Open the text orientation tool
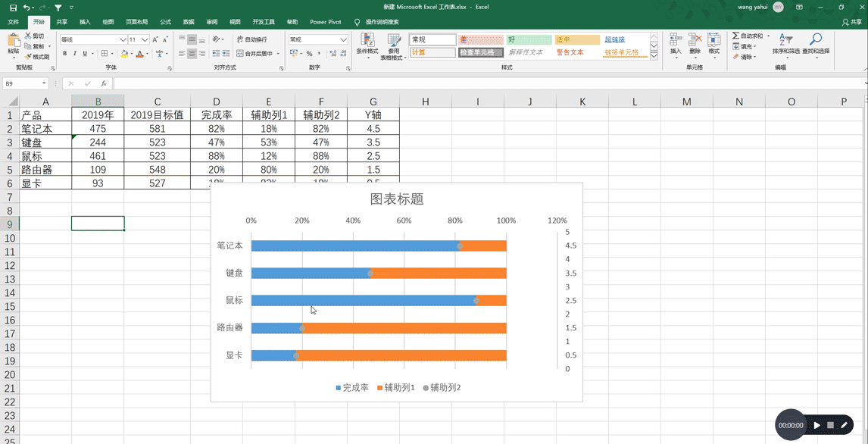 216,40
